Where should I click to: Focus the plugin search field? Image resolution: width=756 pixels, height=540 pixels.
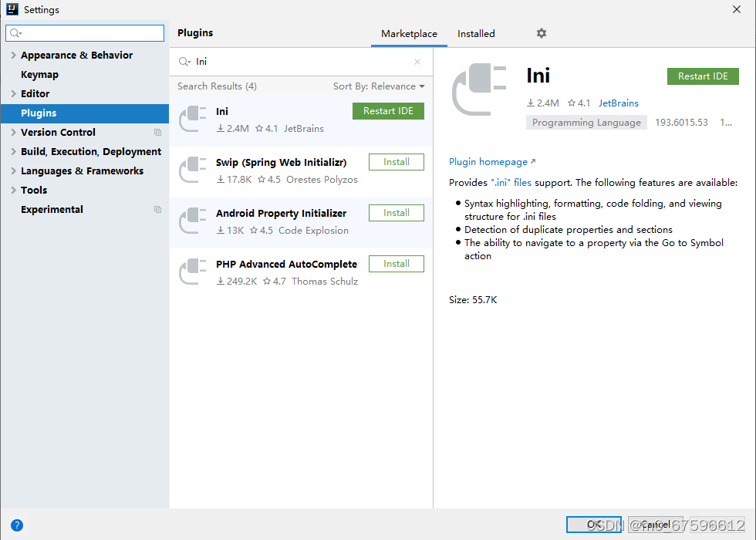tap(302, 62)
